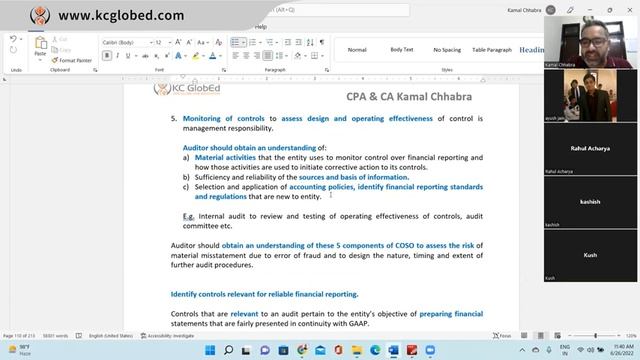Click Format Painter brush
This screenshot has height=360, width=640.
(x=72, y=60)
